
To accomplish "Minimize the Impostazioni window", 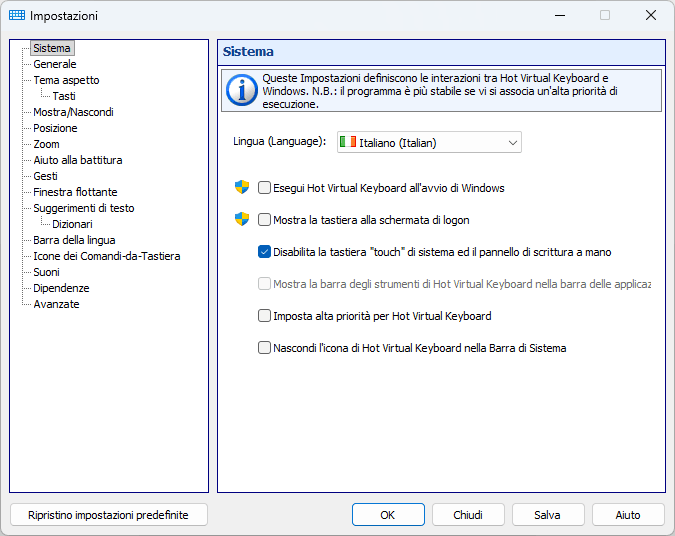I will coord(560,15).
